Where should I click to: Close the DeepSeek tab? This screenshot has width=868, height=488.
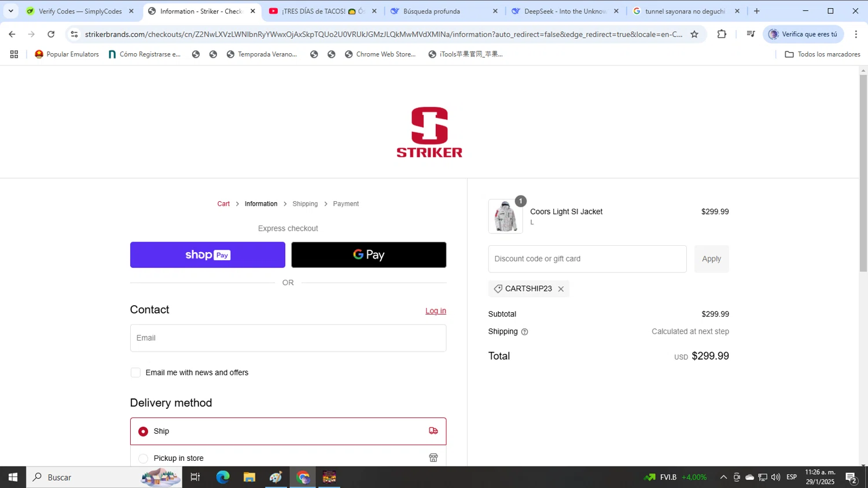pos(616,11)
